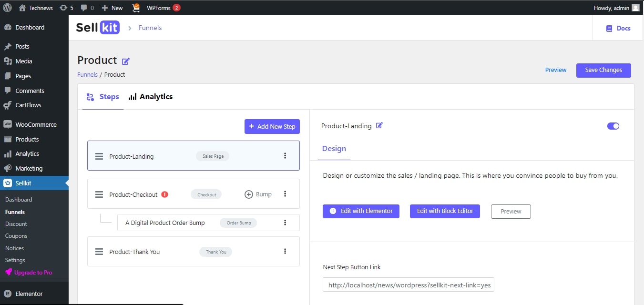Open Coupons submenu item
Viewport: 644px width, 305px height.
16,236
